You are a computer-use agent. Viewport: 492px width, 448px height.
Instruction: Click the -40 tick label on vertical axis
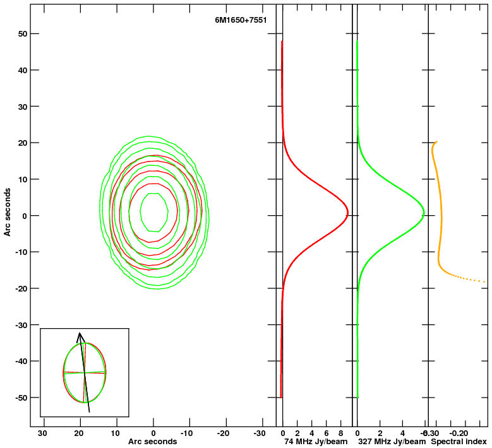(21, 361)
